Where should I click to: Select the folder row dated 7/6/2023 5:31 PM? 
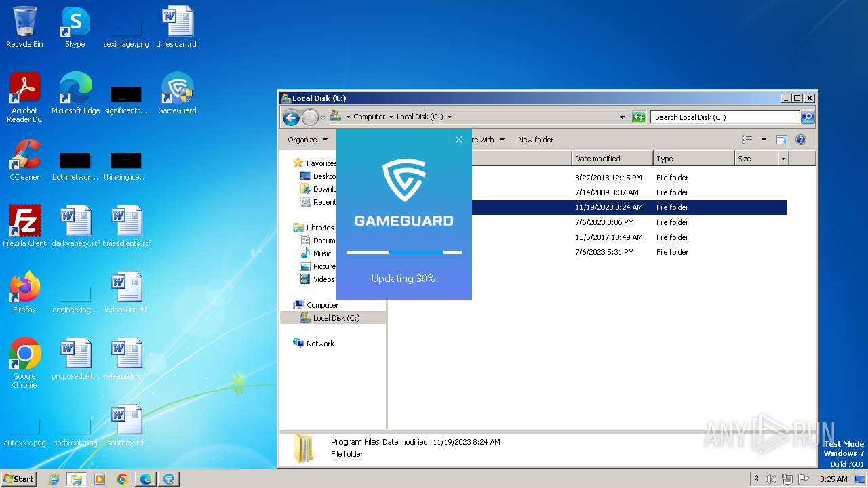(x=589, y=252)
